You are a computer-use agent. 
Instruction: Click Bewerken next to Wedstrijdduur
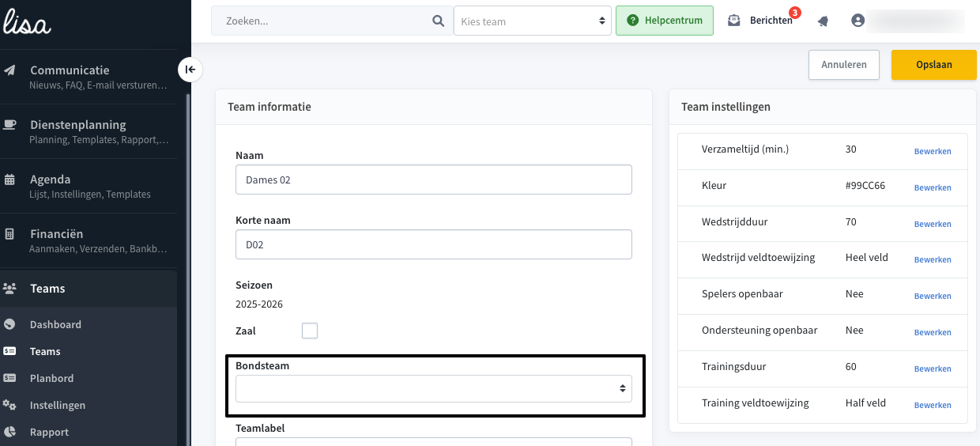(933, 224)
